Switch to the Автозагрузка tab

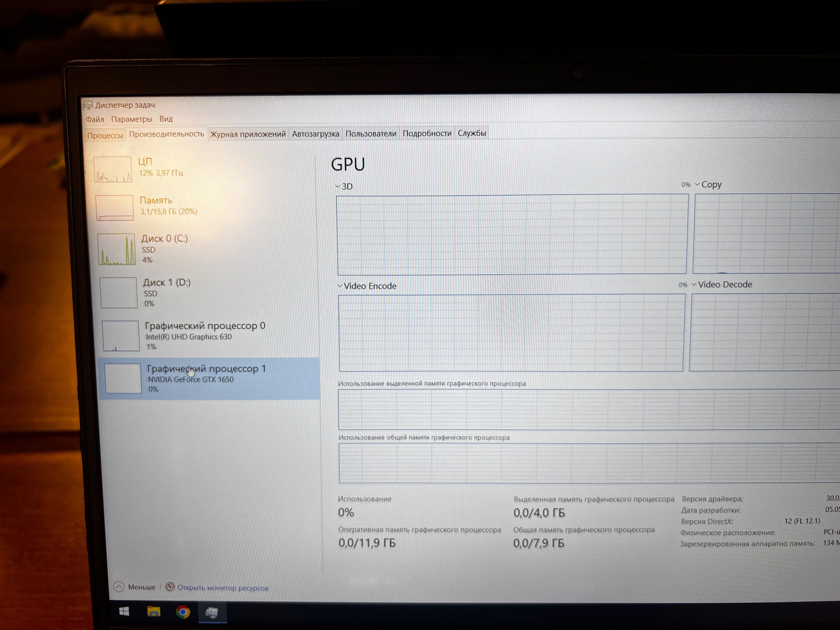[x=316, y=134]
